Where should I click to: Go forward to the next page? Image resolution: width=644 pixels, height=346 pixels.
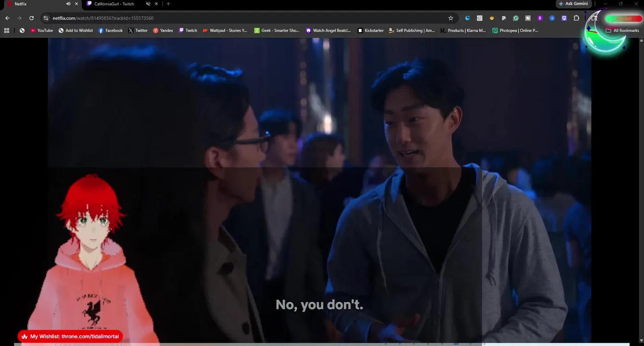19,18
